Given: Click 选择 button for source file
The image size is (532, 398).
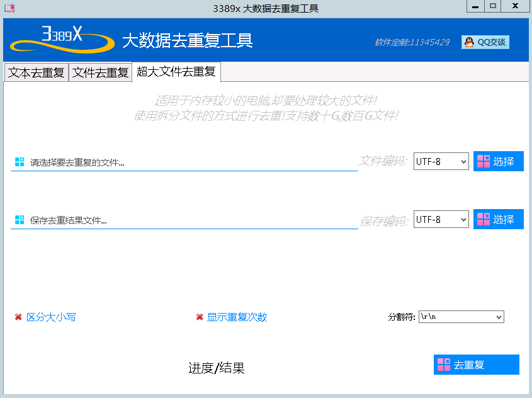Looking at the screenshot, I should tap(499, 161).
